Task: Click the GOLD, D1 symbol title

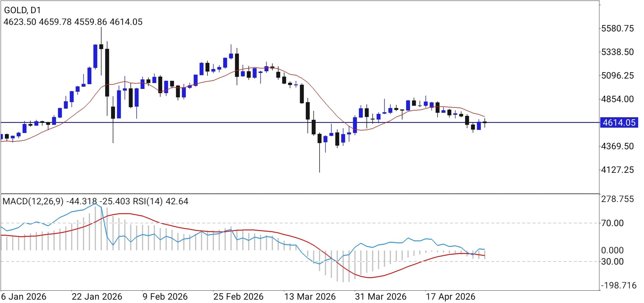Action: coord(22,10)
